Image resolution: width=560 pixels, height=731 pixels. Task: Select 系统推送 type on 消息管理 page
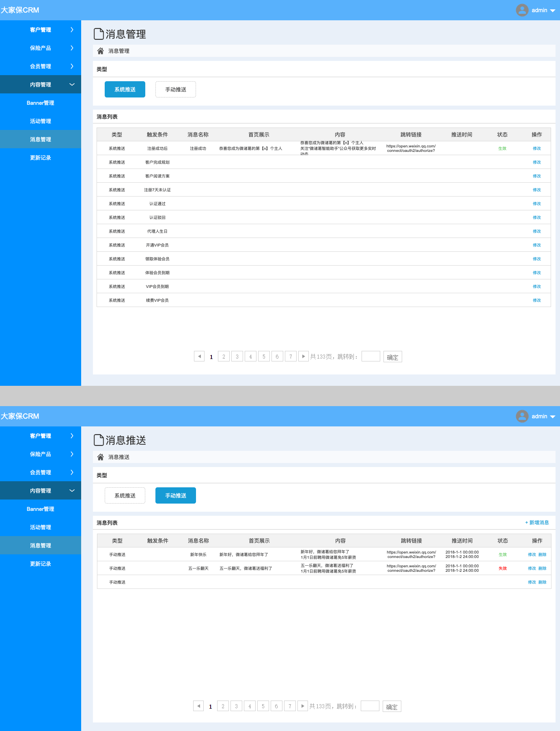(125, 89)
